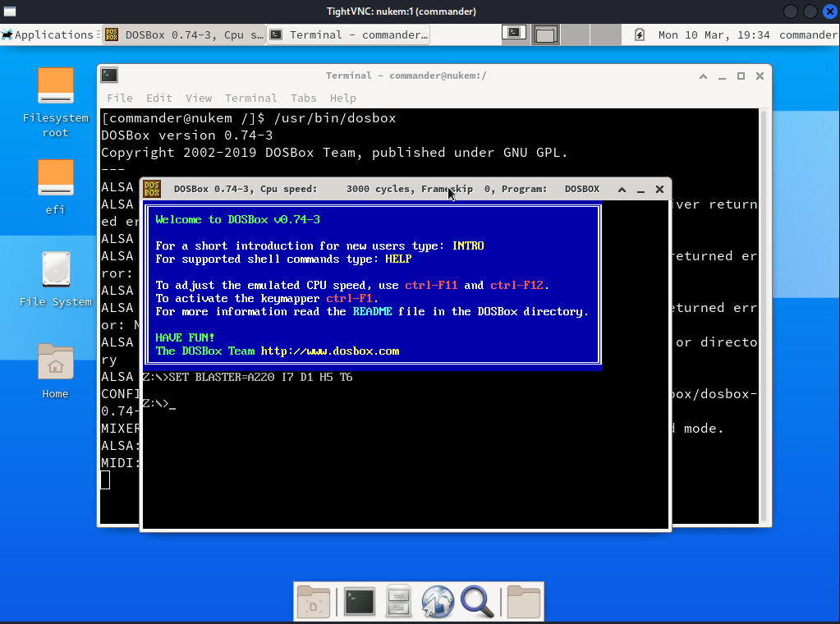Screen dimensions: 840x624
Task: Click the "HAVE FUN!" text
Action: pyautogui.click(x=185, y=338)
